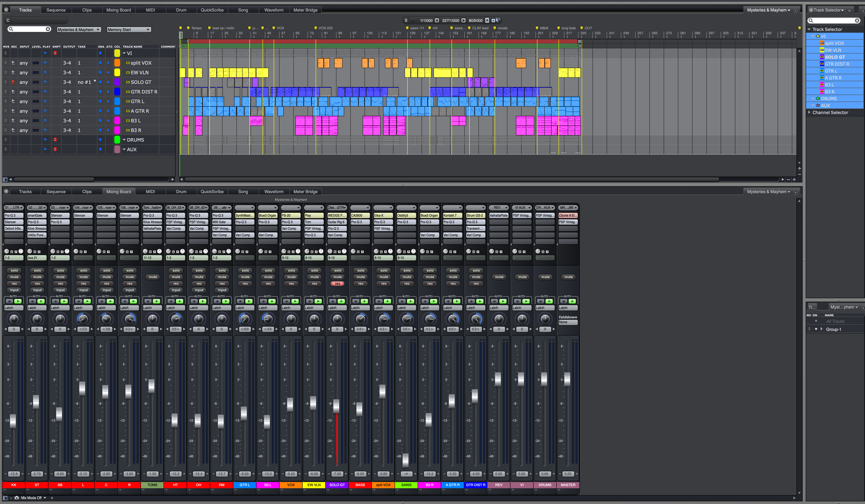The width and height of the screenshot is (865, 504).
Task: Click volume fader on SAWS channel
Action: click(x=406, y=460)
